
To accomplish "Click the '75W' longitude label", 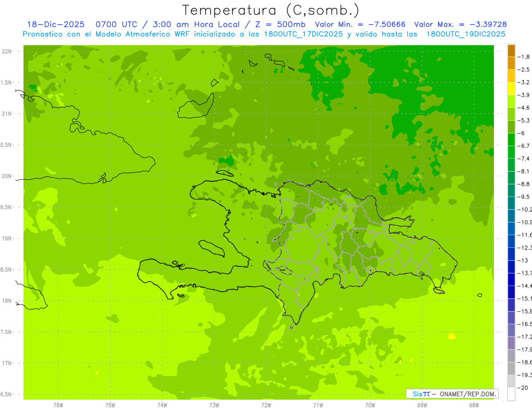I will pyautogui.click(x=110, y=405).
